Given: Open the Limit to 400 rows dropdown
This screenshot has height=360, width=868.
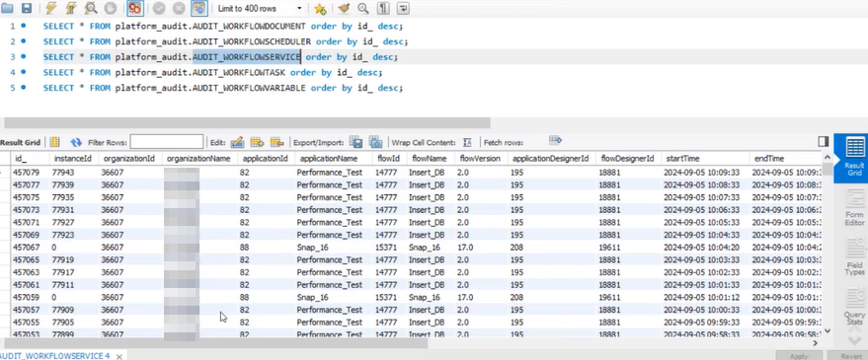Looking at the screenshot, I should [259, 8].
